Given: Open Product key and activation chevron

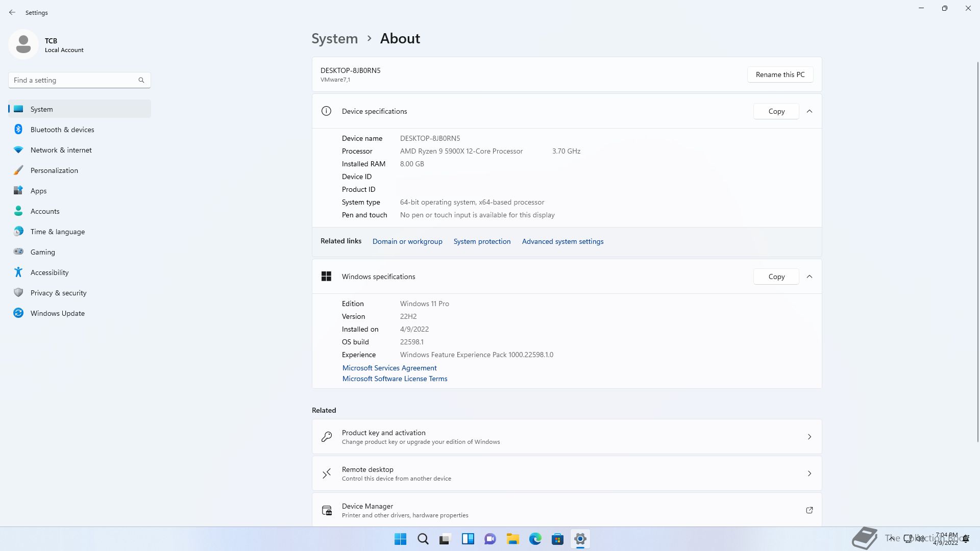Looking at the screenshot, I should coord(810,437).
